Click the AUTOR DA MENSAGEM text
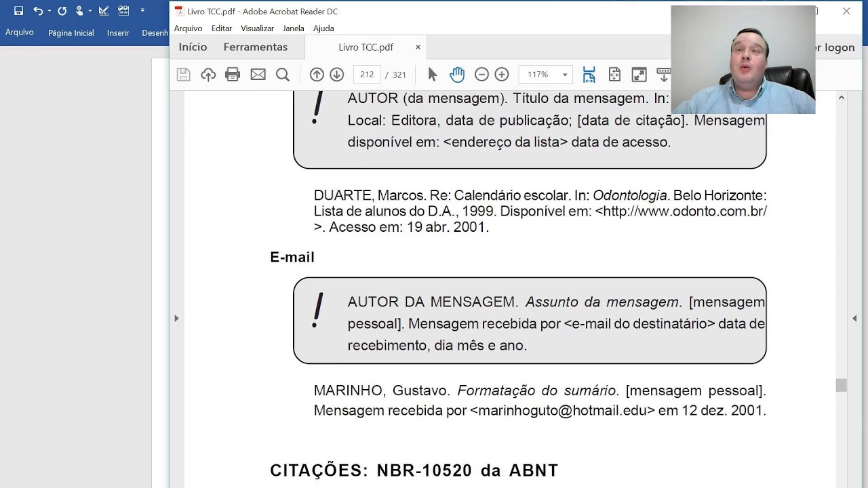Image resolution: width=868 pixels, height=488 pixels. pyautogui.click(x=432, y=302)
